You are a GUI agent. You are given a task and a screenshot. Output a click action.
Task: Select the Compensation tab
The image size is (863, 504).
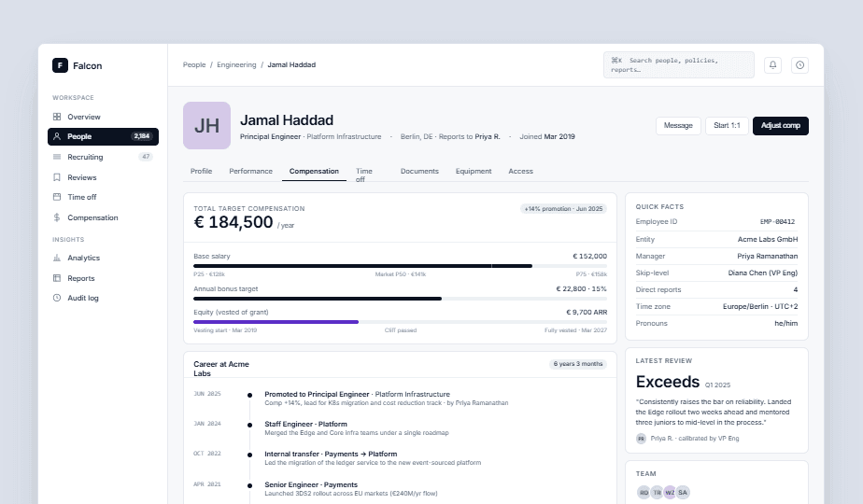click(314, 171)
